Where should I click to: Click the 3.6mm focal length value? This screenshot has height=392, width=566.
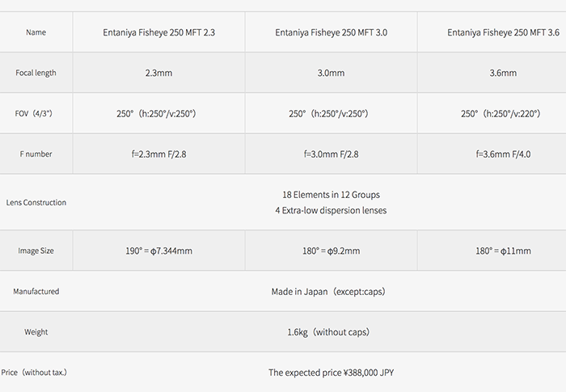tap(504, 73)
